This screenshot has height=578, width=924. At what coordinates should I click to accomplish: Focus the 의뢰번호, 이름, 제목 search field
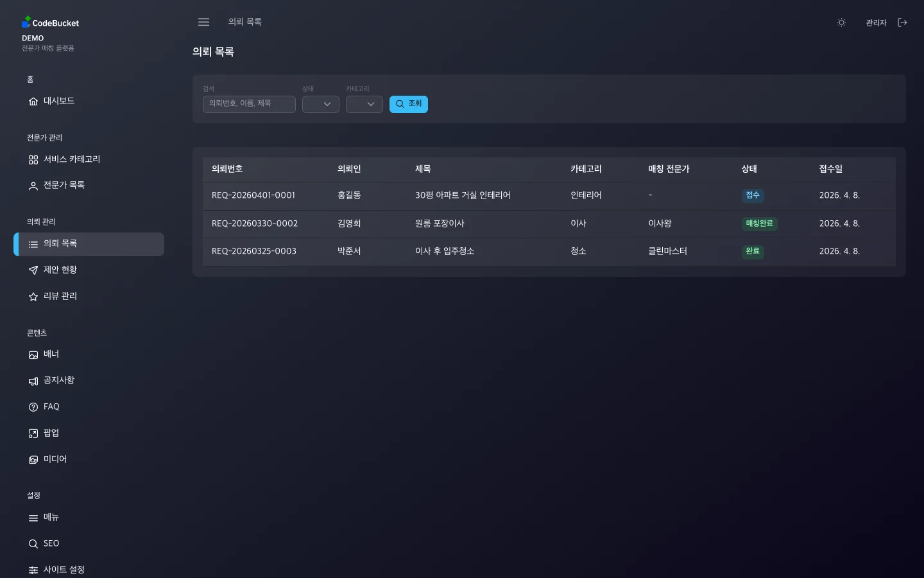tap(249, 104)
